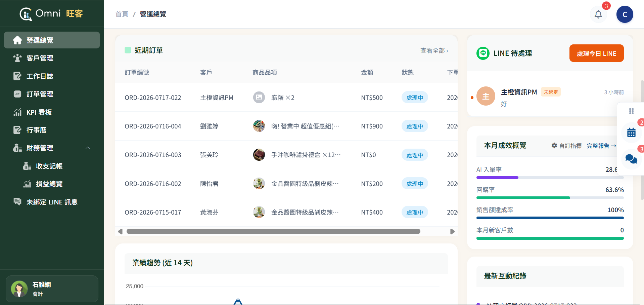The height and width of the screenshot is (305, 644).
Task: Open 客戶管理 menu item
Action: pos(52,58)
